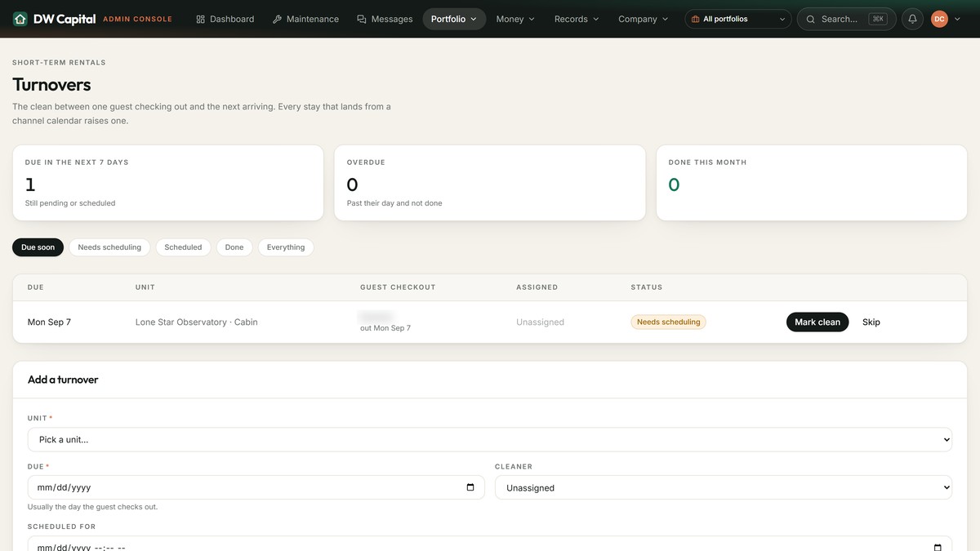Viewport: 980px width, 551px height.
Task: Show Everything filter
Action: click(x=286, y=247)
